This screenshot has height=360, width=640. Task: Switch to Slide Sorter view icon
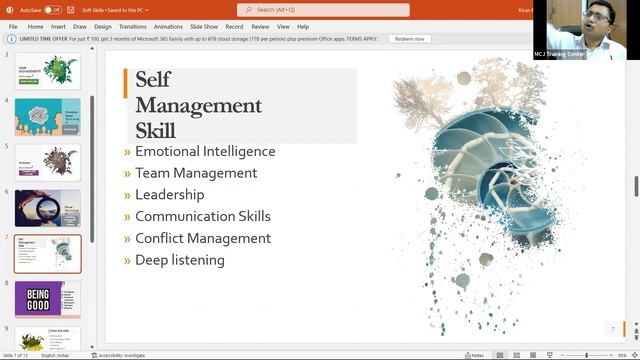pyautogui.click(x=516, y=356)
